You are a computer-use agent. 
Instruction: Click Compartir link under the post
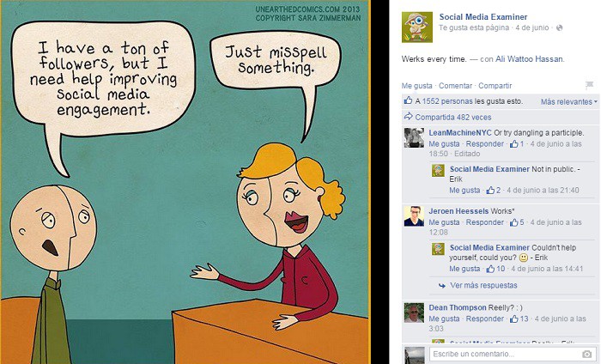point(495,86)
